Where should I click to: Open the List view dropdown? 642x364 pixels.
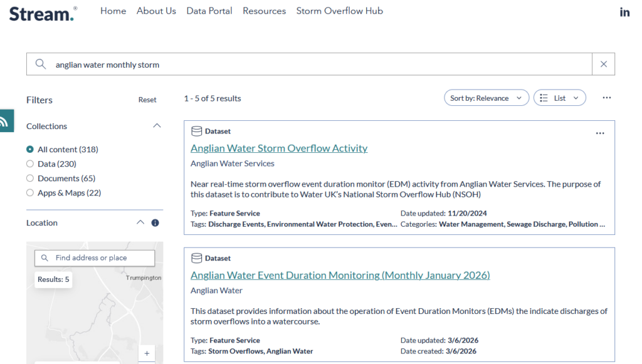click(559, 98)
